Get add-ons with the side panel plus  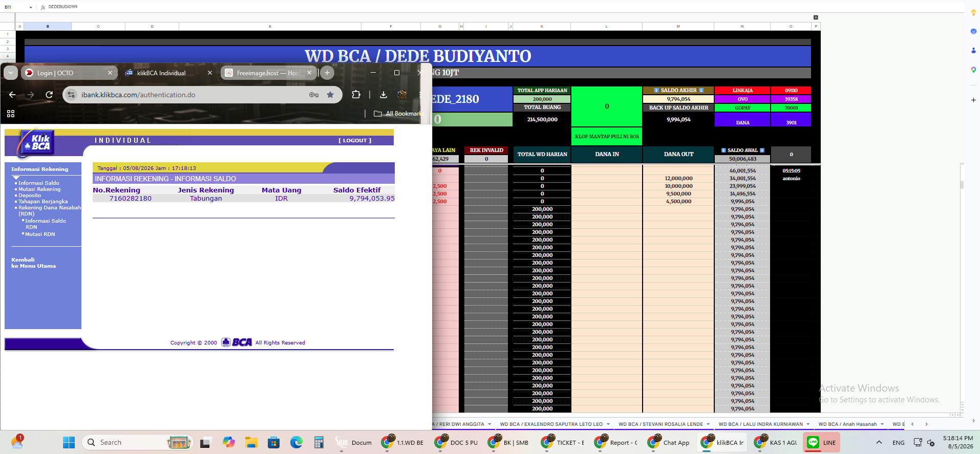tap(973, 100)
